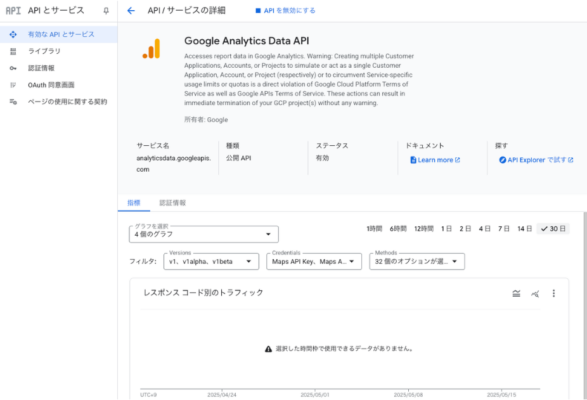Expand the Methods filter dropdown
This screenshot has height=400, width=587.
pyautogui.click(x=417, y=261)
